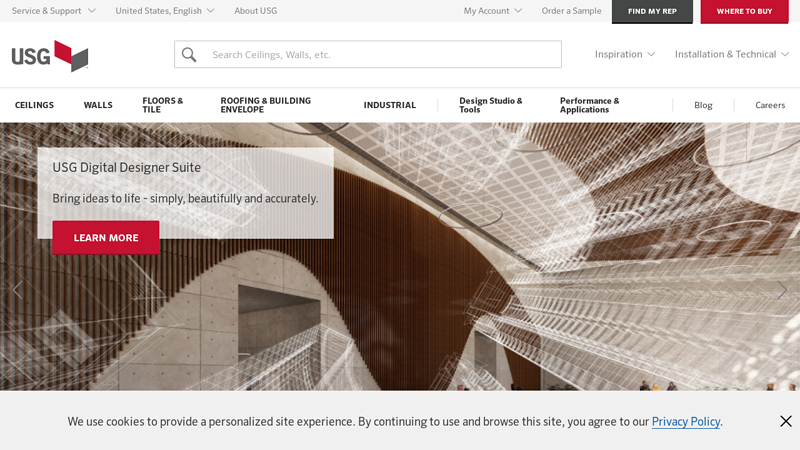The height and width of the screenshot is (450, 800).
Task: Open Performance & Applications menu
Action: pos(589,105)
